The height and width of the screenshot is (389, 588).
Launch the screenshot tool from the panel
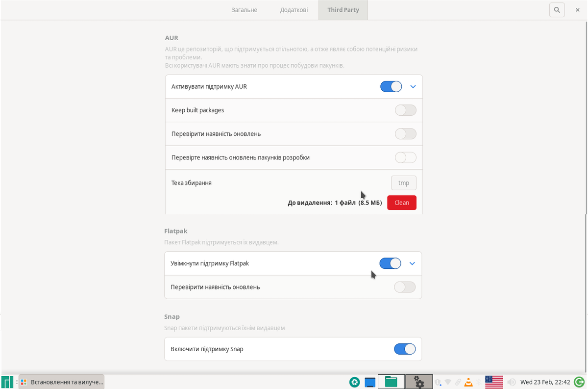click(x=354, y=382)
